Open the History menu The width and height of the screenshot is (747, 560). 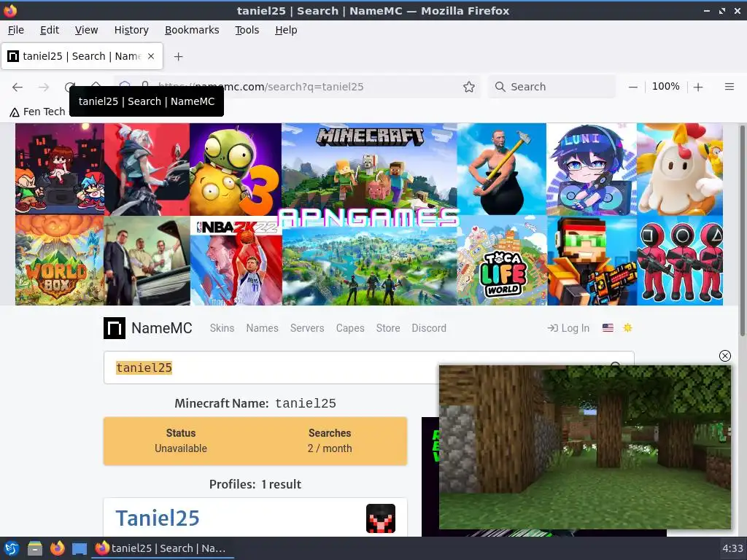click(131, 30)
